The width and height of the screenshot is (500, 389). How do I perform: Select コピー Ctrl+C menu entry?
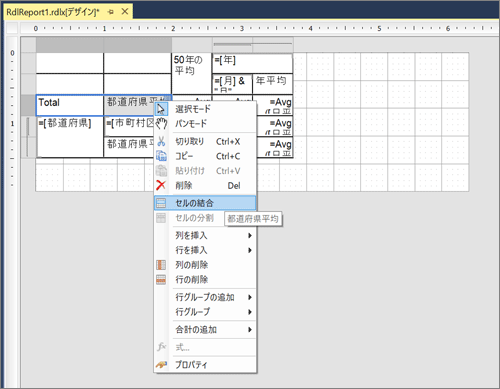point(205,156)
